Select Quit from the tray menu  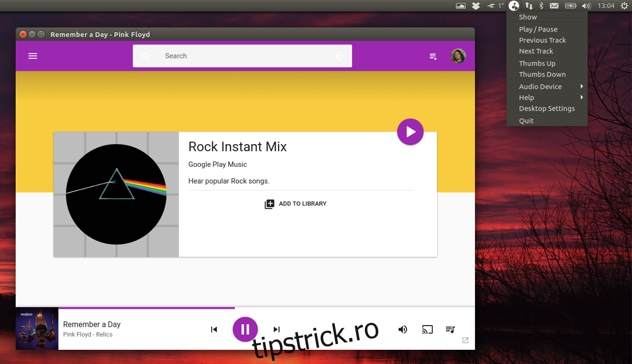[526, 120]
